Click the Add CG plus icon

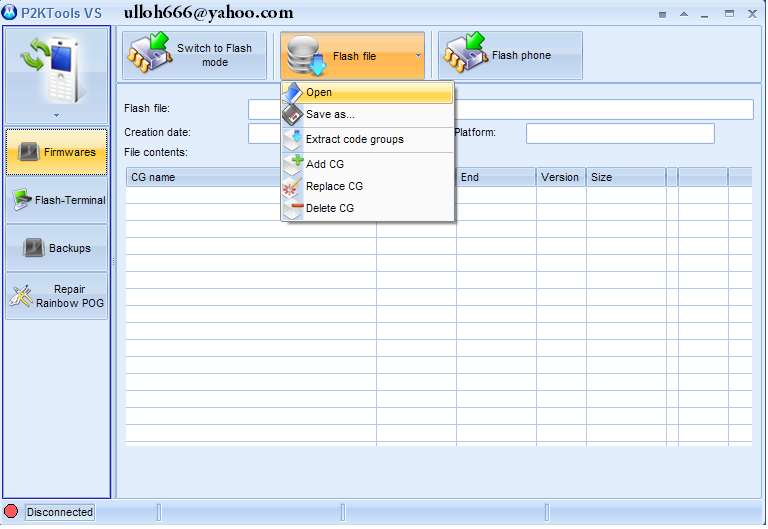click(293, 165)
